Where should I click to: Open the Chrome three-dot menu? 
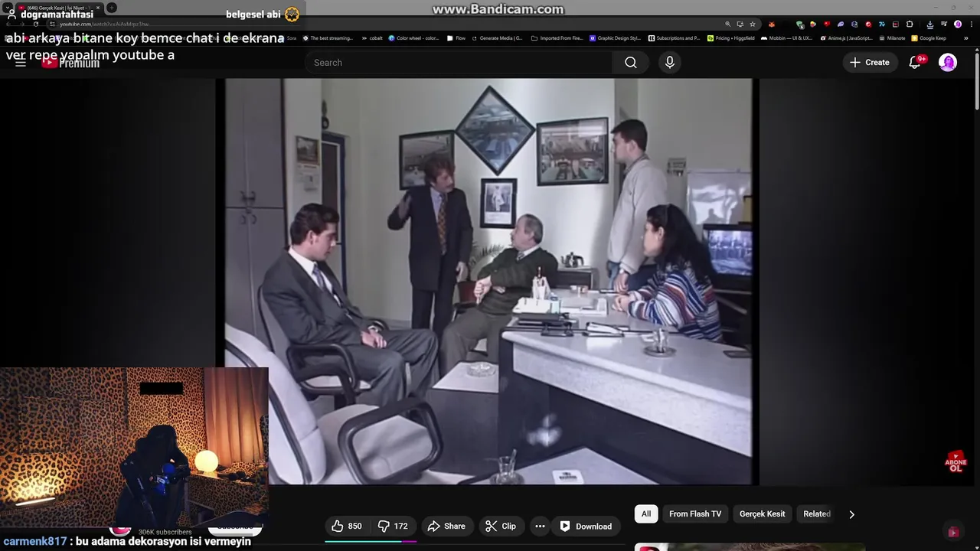[x=972, y=24]
